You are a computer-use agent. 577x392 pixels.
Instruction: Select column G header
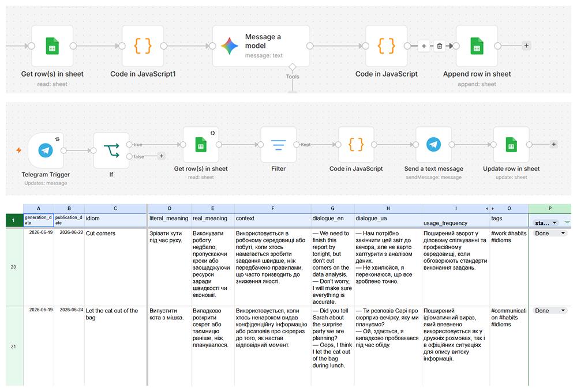333,209
